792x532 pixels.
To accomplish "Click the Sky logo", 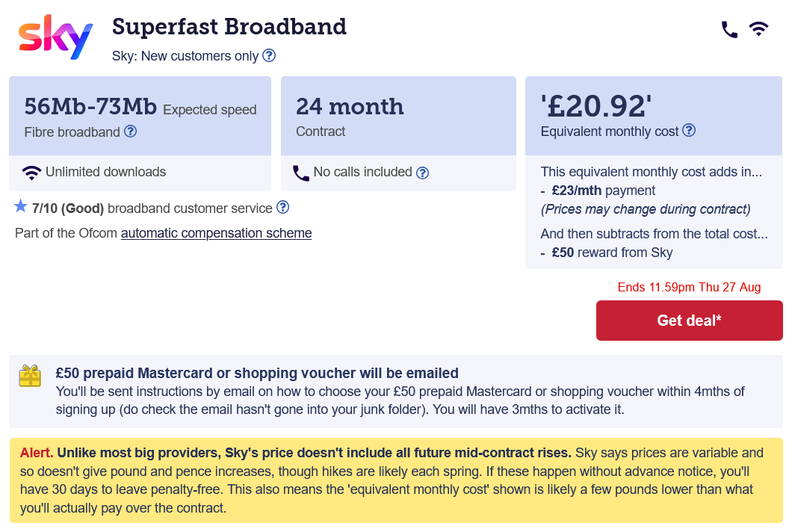I will (x=55, y=37).
